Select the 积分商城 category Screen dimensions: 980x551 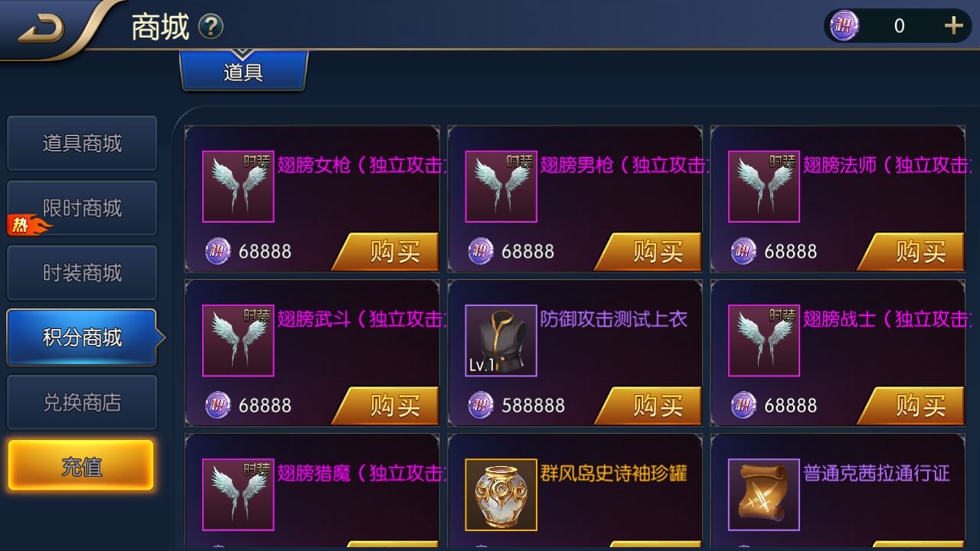[82, 337]
